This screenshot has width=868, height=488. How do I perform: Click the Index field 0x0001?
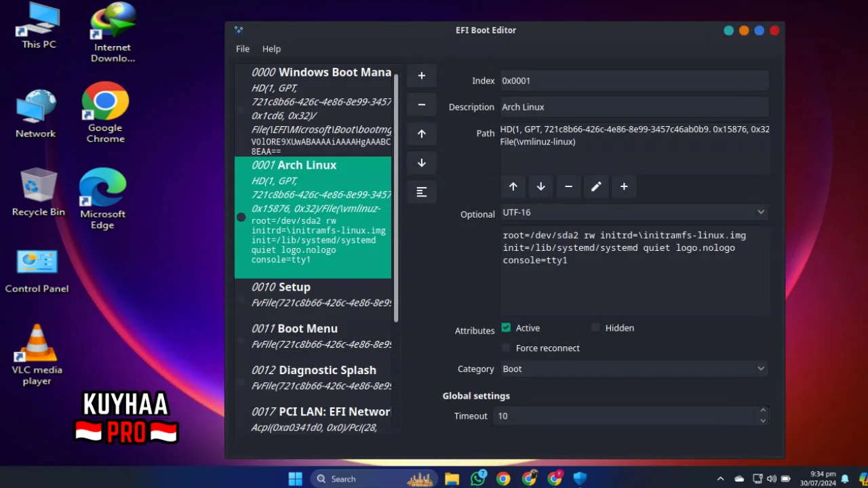point(635,81)
